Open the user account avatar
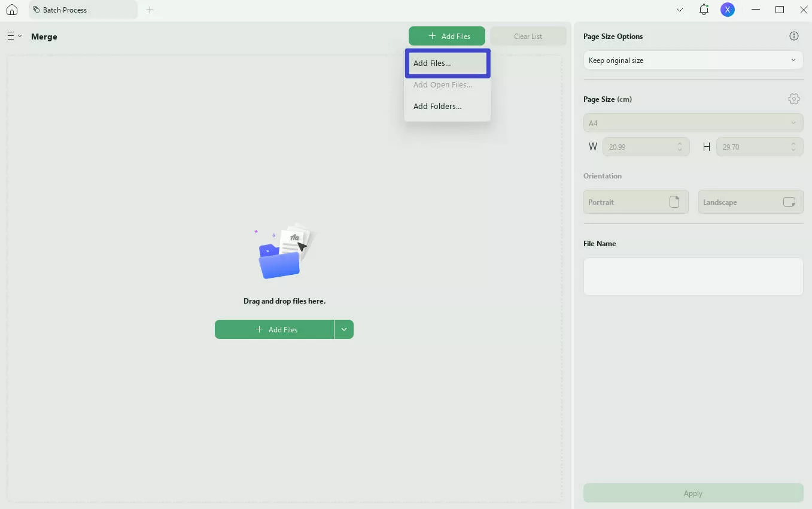 (728, 10)
